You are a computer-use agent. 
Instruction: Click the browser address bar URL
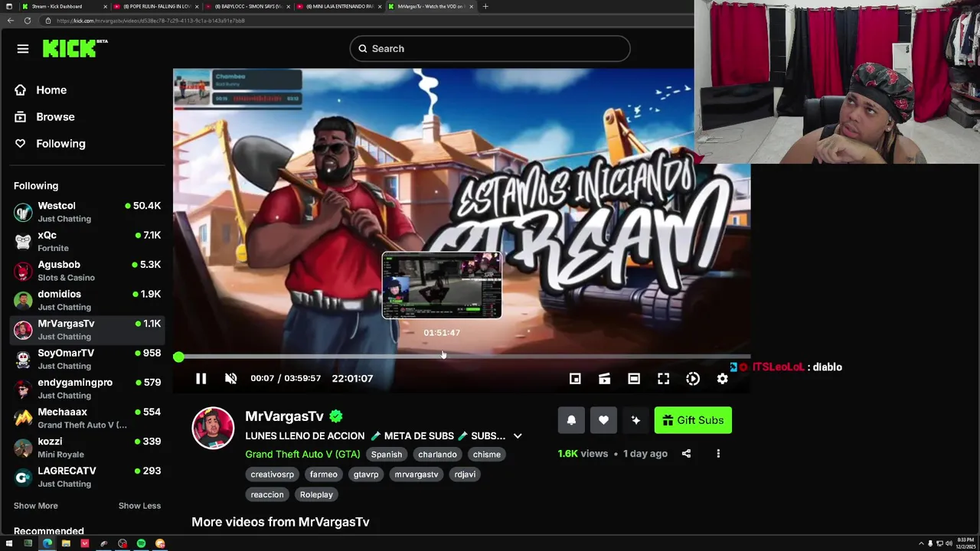(150, 21)
